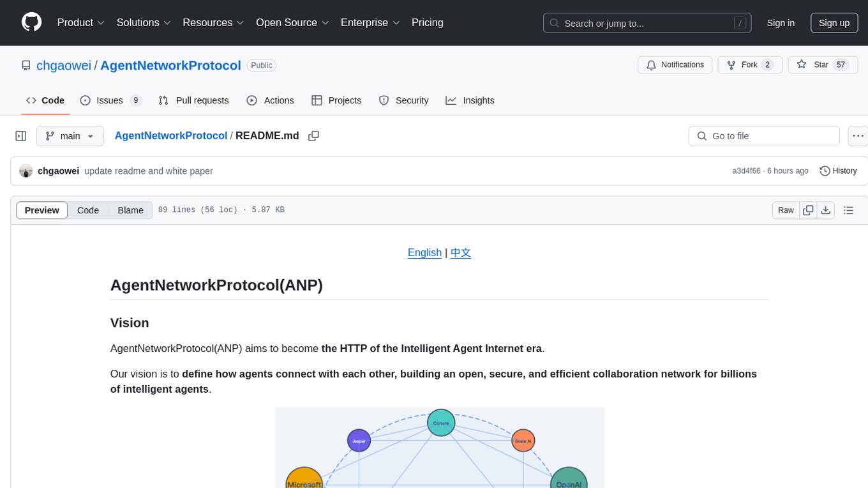This screenshot has width=868, height=488.
Task: Sign in to GitHub
Action: (x=781, y=23)
